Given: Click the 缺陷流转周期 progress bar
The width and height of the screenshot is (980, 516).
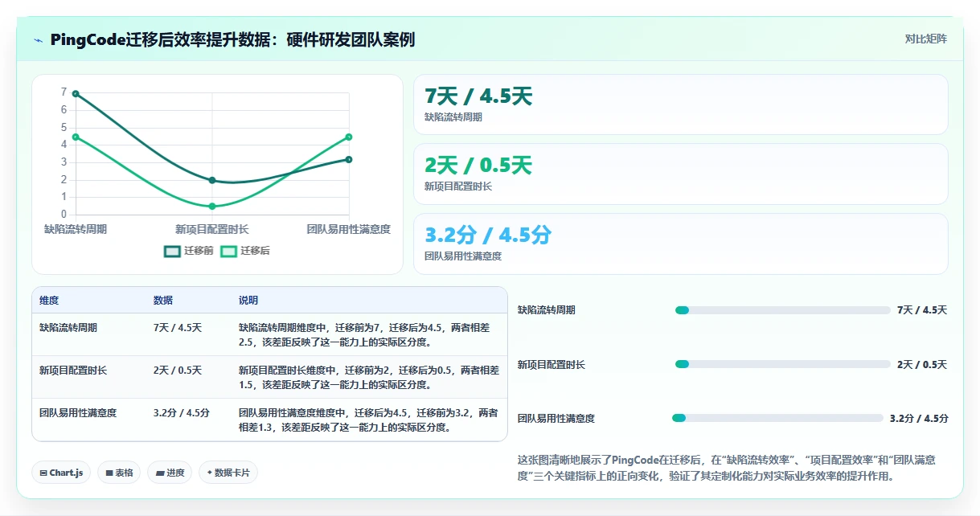Looking at the screenshot, I should [x=782, y=310].
